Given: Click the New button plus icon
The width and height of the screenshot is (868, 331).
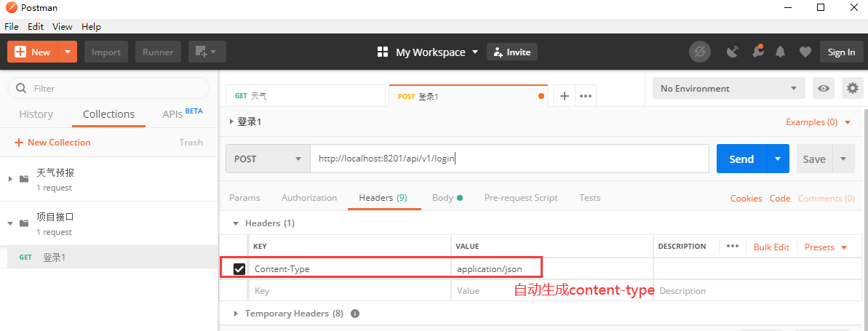Looking at the screenshot, I should point(20,52).
